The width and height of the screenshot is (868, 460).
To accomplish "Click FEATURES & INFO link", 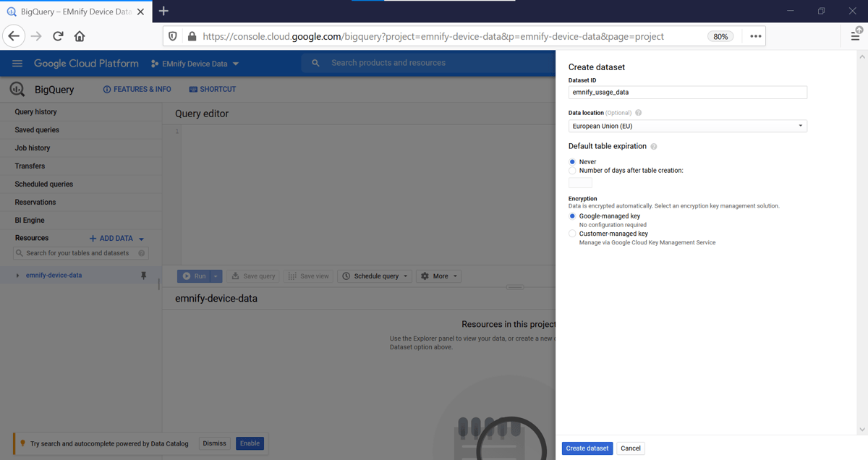I will (x=137, y=89).
